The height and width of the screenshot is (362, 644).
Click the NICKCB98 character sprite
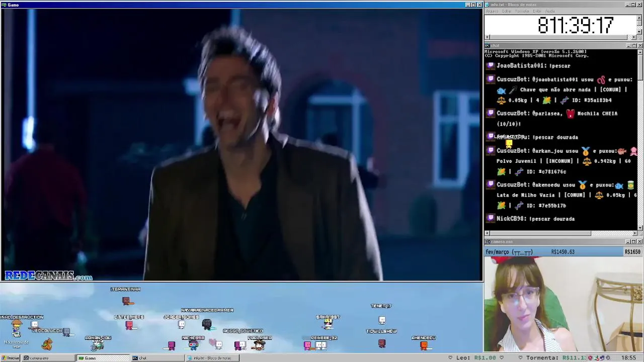(194, 345)
